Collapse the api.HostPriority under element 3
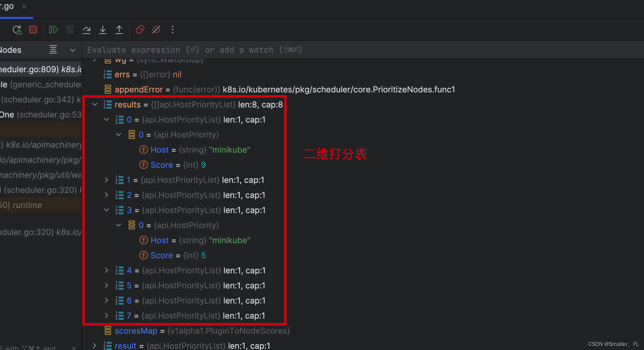 (x=119, y=225)
